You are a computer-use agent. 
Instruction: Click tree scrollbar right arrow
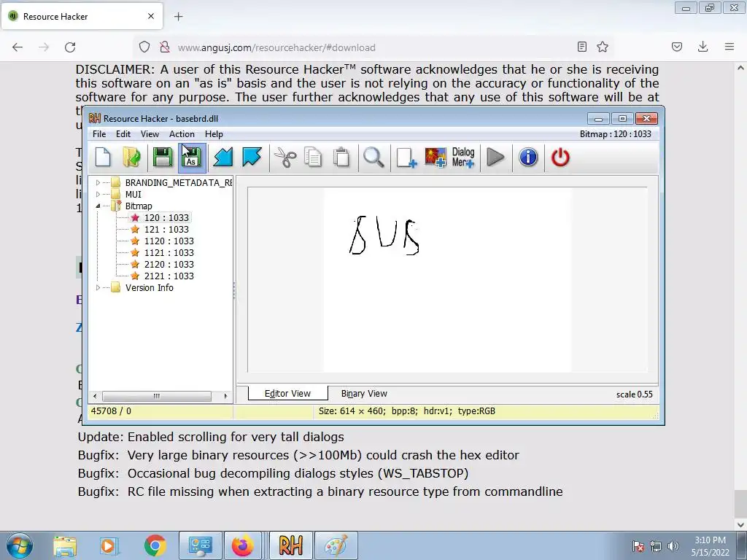(225, 396)
